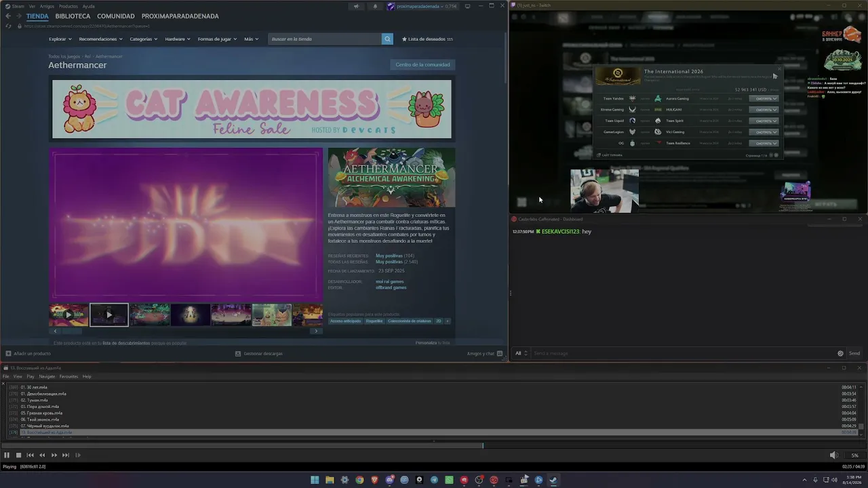868x488 pixels.
Task: Select the highlighted video thumbnail in the Steam strip
Action: coord(109,314)
